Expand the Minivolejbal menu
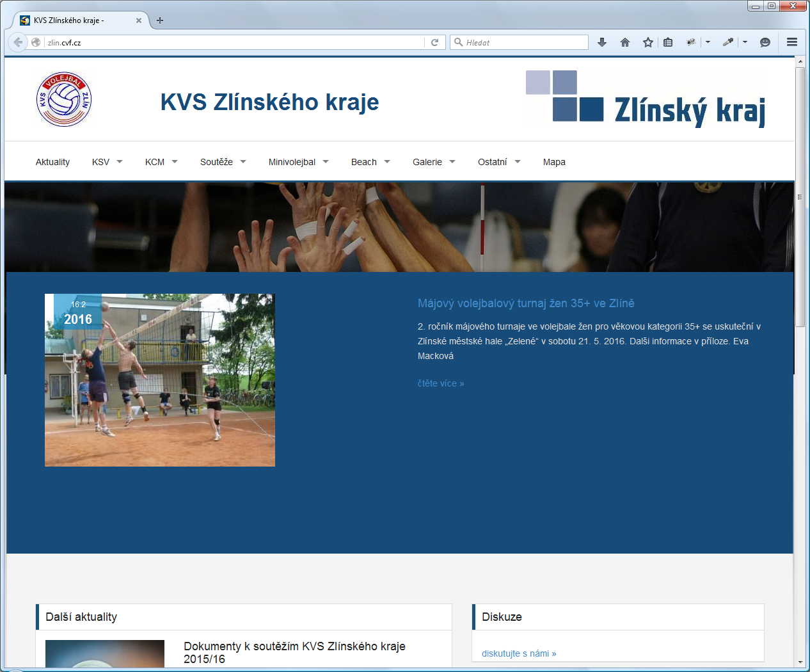The image size is (810, 672). click(x=299, y=162)
